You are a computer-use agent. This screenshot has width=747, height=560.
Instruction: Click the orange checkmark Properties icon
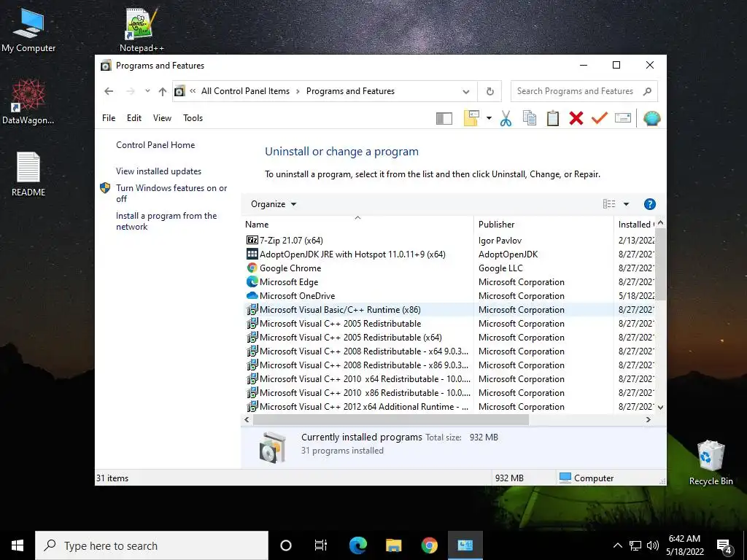600,118
